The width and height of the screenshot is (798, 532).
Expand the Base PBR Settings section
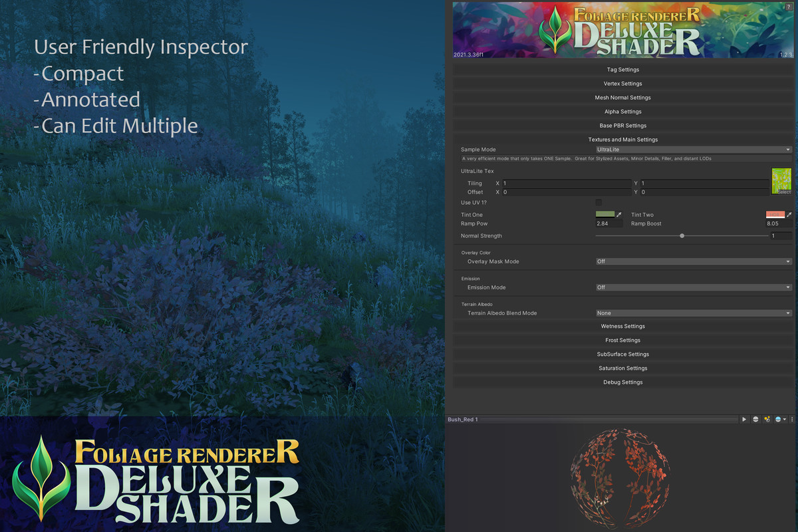pyautogui.click(x=623, y=126)
